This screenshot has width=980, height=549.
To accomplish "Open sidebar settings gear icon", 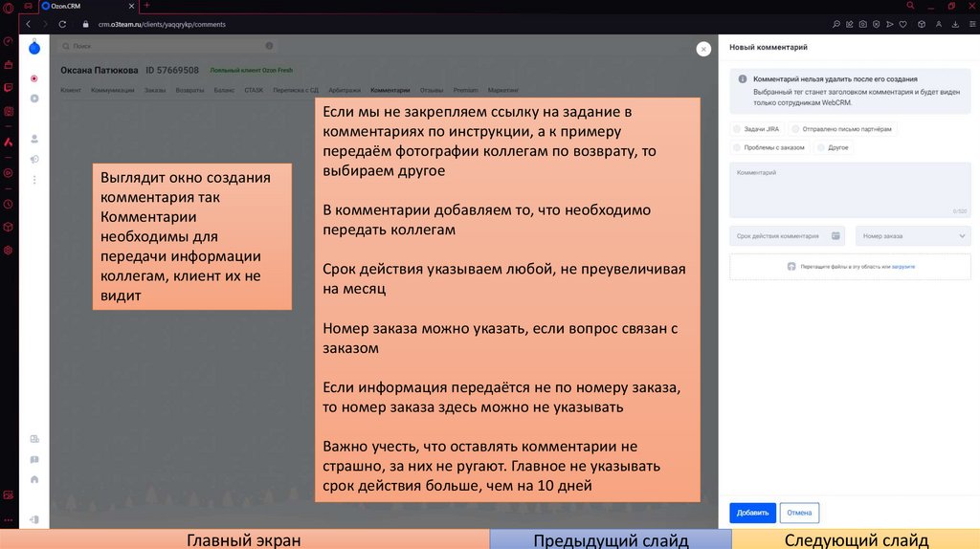I will 9,250.
